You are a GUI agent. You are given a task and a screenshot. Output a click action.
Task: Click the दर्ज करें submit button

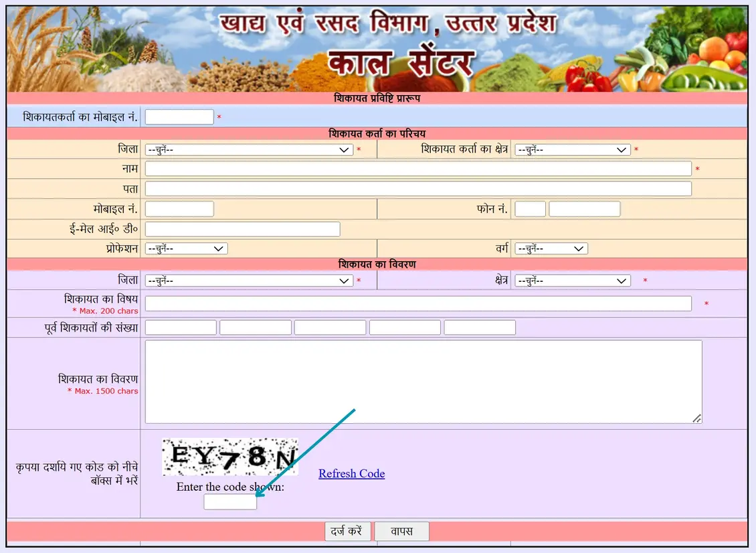[x=348, y=532]
